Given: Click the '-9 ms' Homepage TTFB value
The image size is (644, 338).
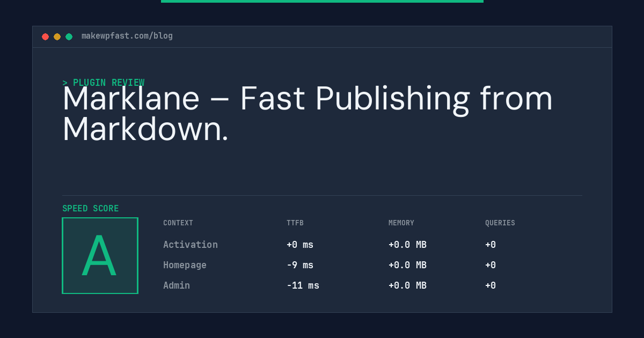Looking at the screenshot, I should (300, 265).
